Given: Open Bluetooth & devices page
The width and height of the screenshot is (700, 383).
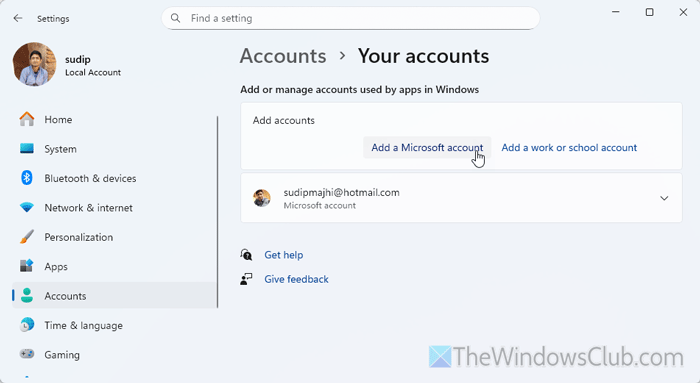Looking at the screenshot, I should coord(115,178).
